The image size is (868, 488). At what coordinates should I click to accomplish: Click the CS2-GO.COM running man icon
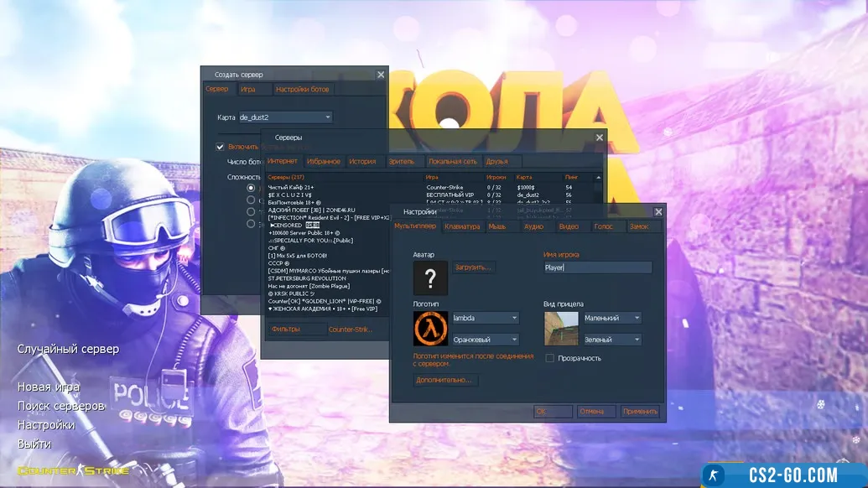[714, 475]
